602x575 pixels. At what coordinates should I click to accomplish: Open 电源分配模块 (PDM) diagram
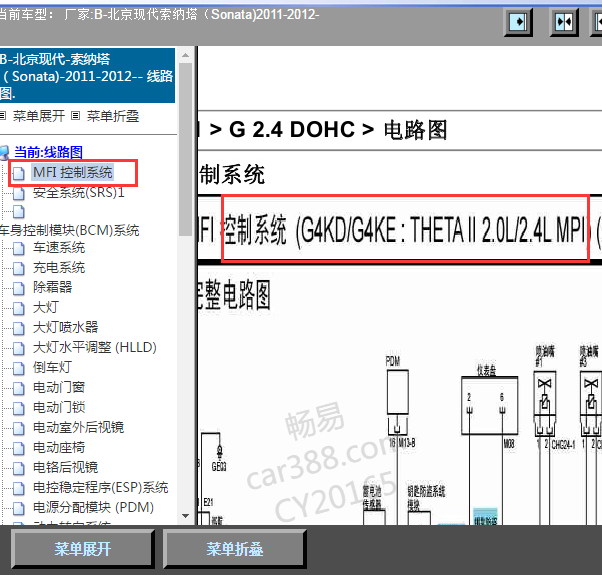click(x=93, y=507)
